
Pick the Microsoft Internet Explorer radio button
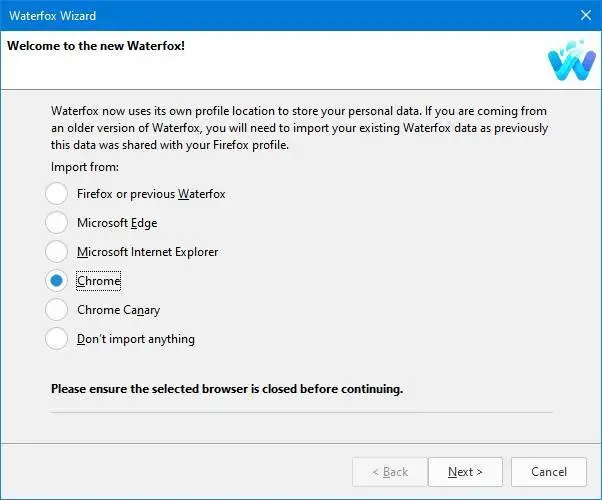tap(57, 252)
